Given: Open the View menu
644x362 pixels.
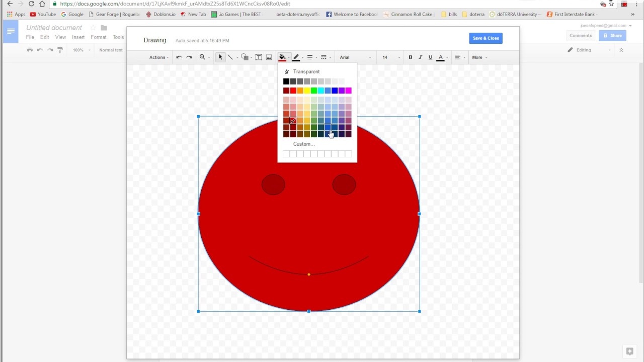Looking at the screenshot, I should (x=60, y=37).
